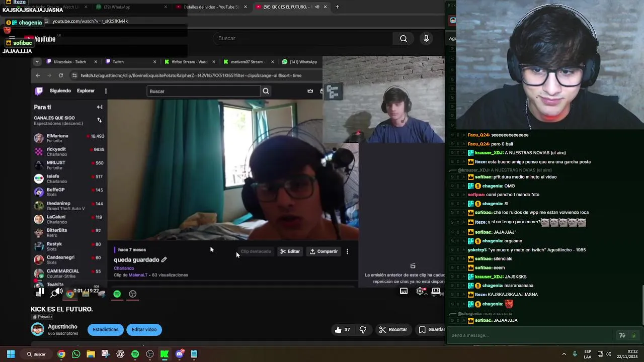The width and height of the screenshot is (644, 362).
Task: Open the ElMariana channel row
Action: pyautogui.click(x=69, y=138)
